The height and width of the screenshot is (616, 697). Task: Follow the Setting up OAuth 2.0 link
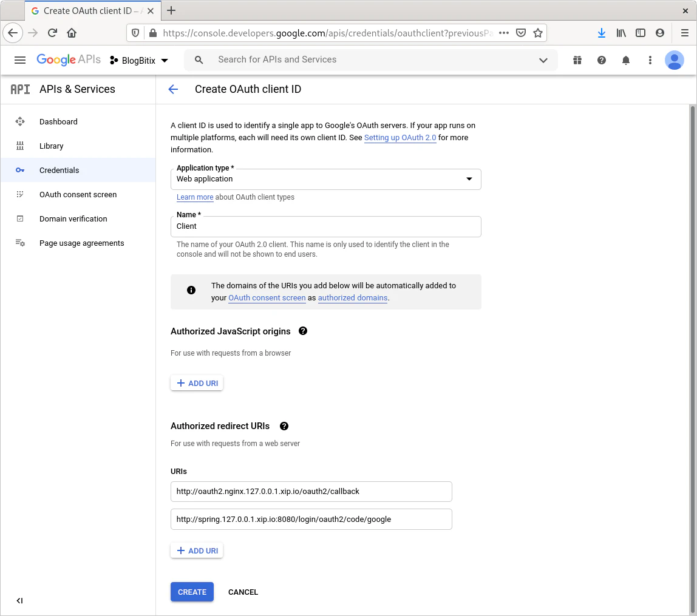pyautogui.click(x=400, y=138)
